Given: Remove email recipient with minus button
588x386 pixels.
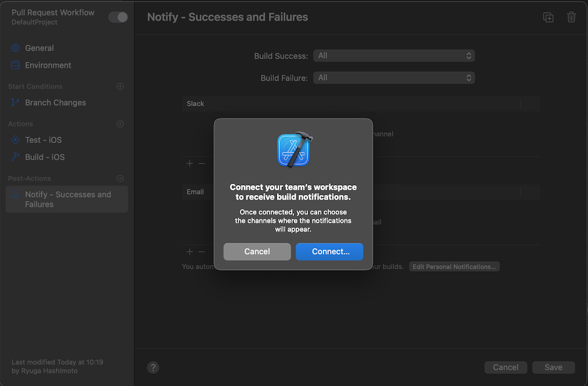Looking at the screenshot, I should pos(202,252).
